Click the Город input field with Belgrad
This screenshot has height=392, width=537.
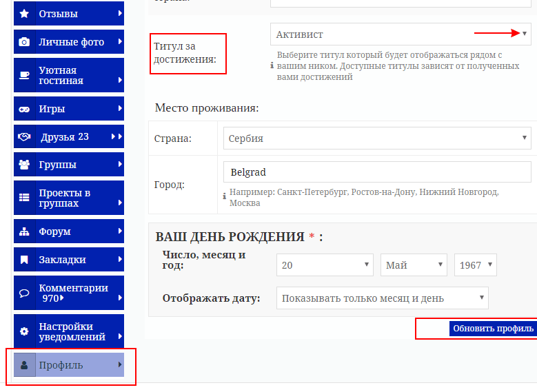click(377, 172)
